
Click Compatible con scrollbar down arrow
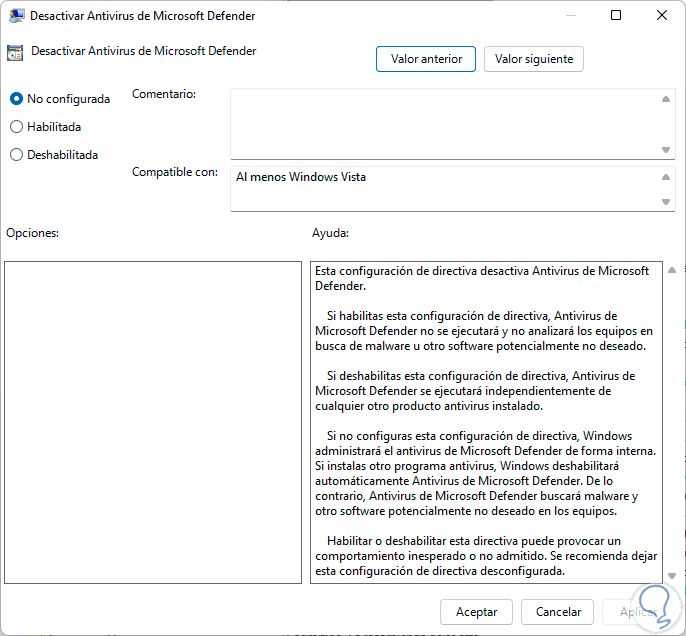(666, 202)
